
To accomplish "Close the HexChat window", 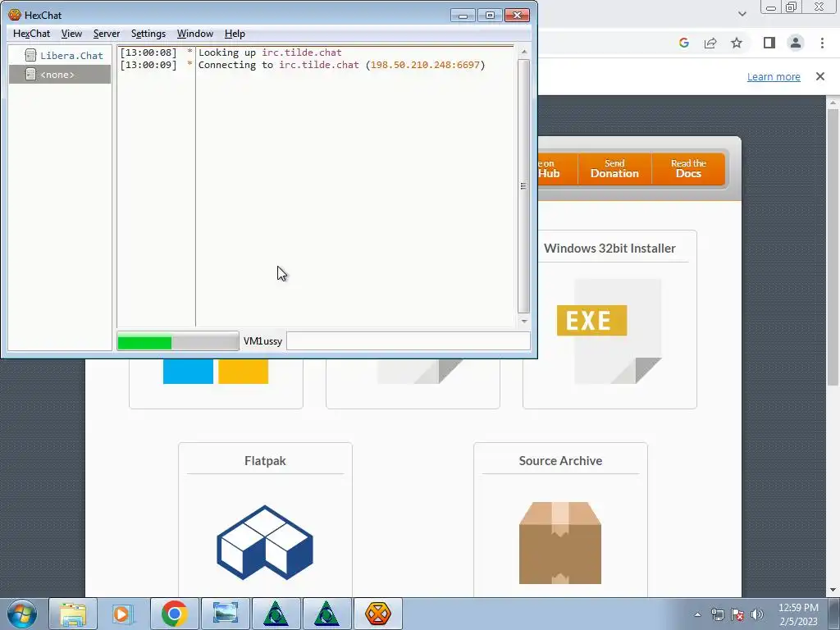I will tap(517, 15).
